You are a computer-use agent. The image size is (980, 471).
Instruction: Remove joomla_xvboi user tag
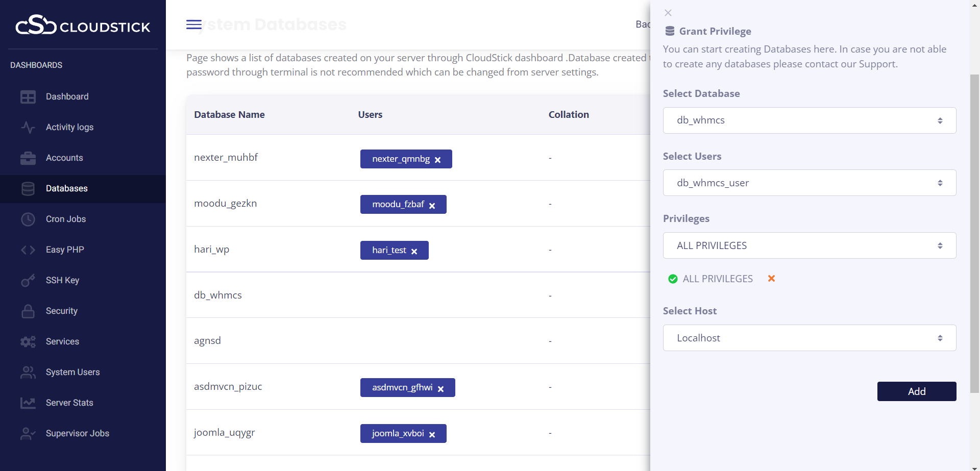click(x=432, y=434)
